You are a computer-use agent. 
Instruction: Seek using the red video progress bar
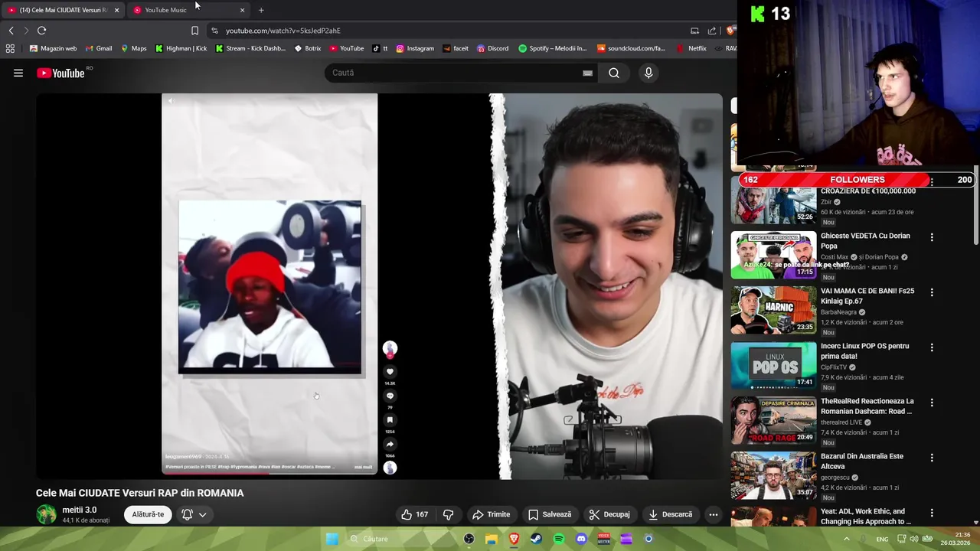(x=269, y=473)
